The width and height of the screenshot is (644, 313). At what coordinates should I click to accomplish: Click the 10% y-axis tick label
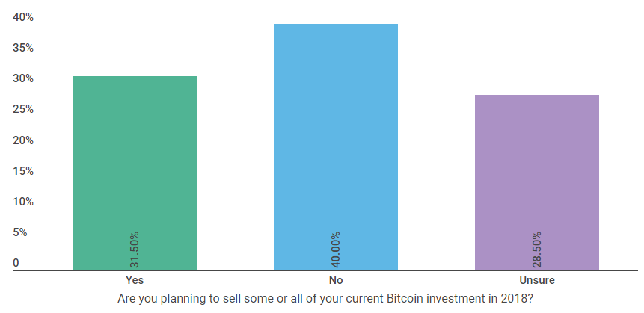(23, 202)
